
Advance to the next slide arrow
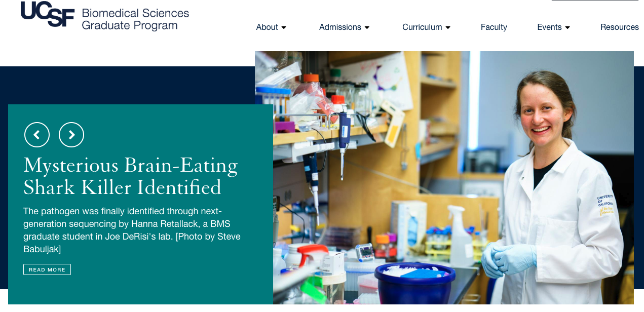[x=71, y=135]
